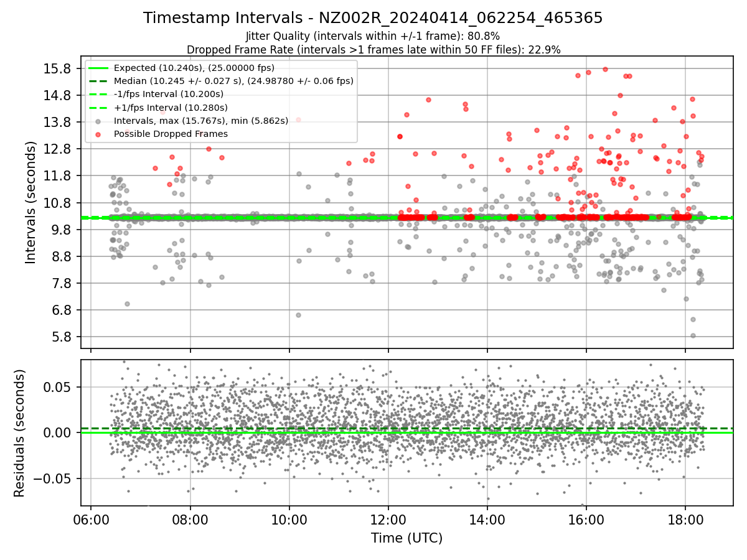Image resolution: width=747 pixels, height=560 pixels.
Task: Click the gray dot marker in the legend
Action: (98, 121)
